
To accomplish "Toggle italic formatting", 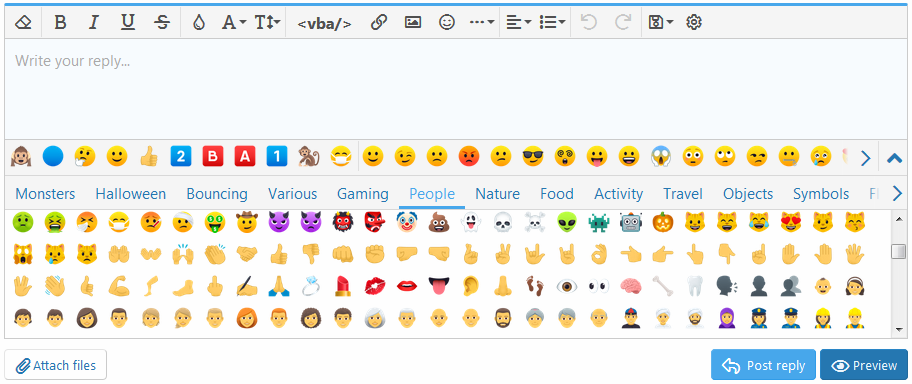I will [94, 23].
